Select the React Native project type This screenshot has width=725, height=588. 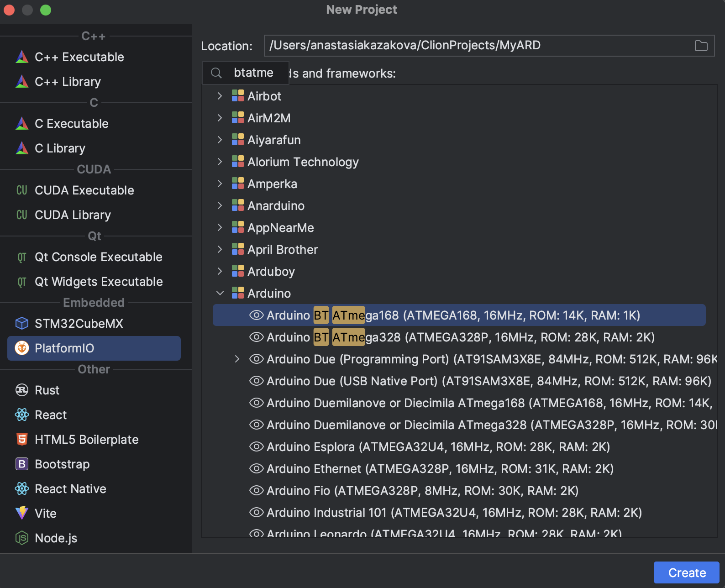click(x=94, y=489)
